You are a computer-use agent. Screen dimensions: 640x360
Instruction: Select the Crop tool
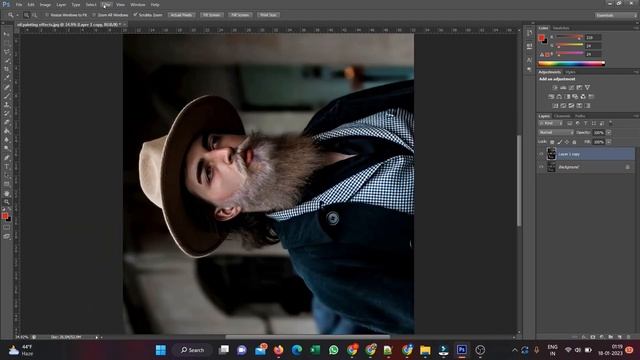pyautogui.click(x=7, y=69)
